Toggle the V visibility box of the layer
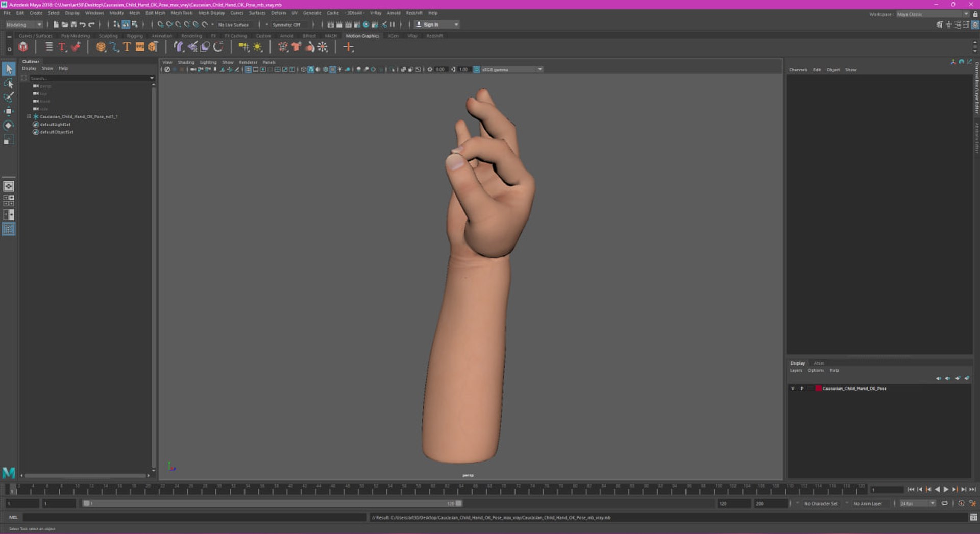This screenshot has height=534, width=980. coord(793,389)
